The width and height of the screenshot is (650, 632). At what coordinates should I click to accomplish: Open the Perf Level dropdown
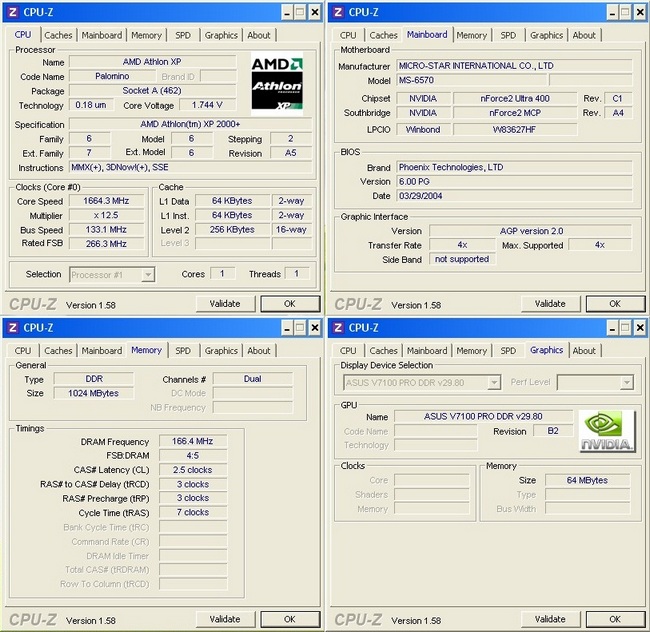click(x=626, y=382)
